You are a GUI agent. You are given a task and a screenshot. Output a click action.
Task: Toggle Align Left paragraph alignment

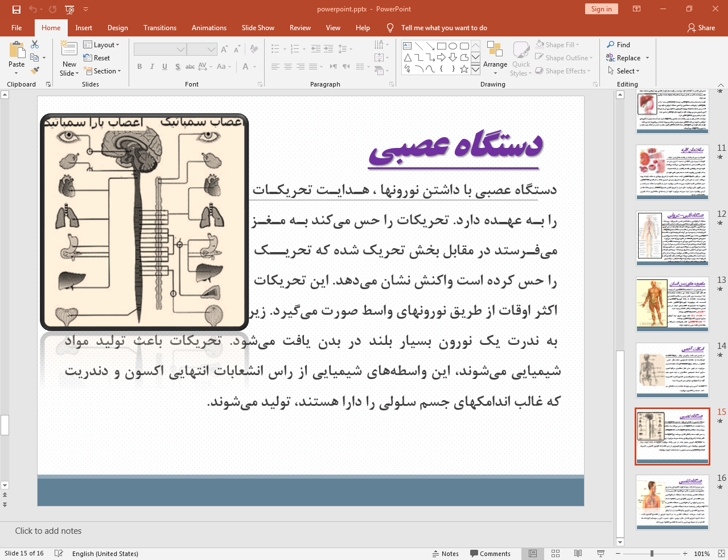(x=275, y=67)
